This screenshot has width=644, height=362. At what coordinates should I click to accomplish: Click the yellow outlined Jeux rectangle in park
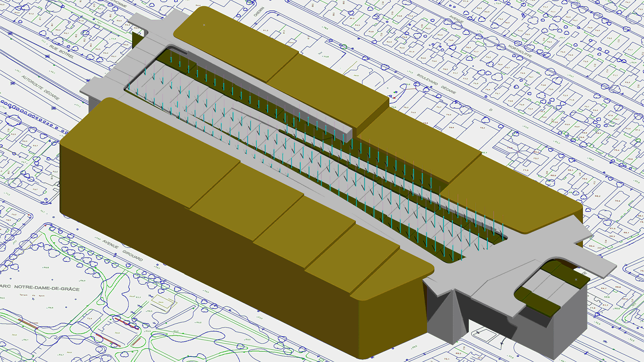162,302
